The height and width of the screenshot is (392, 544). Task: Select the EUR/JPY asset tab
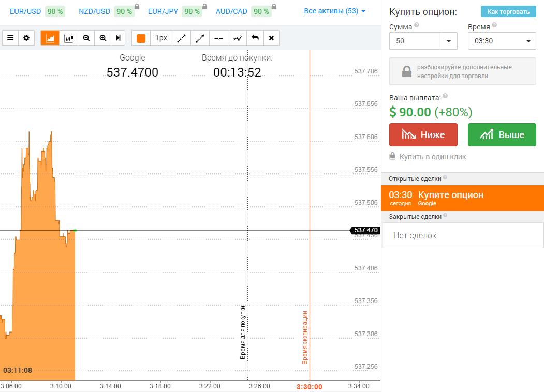click(x=163, y=11)
